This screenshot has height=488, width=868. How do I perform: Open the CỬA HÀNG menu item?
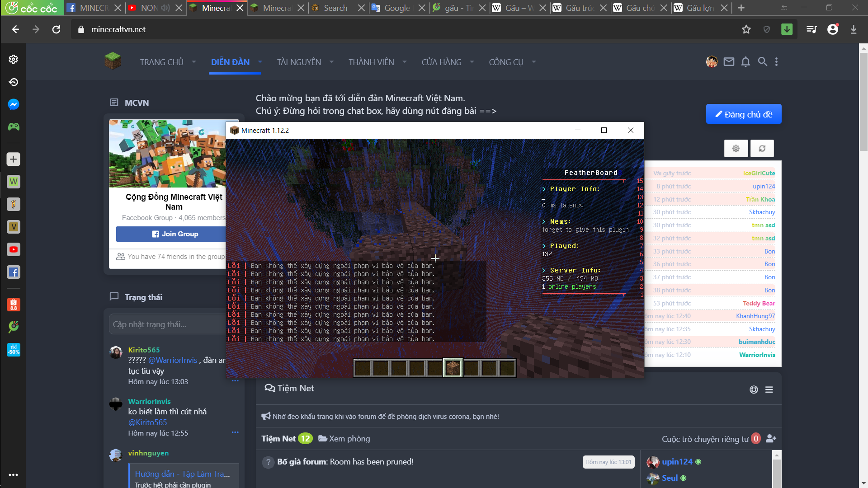[x=441, y=62]
